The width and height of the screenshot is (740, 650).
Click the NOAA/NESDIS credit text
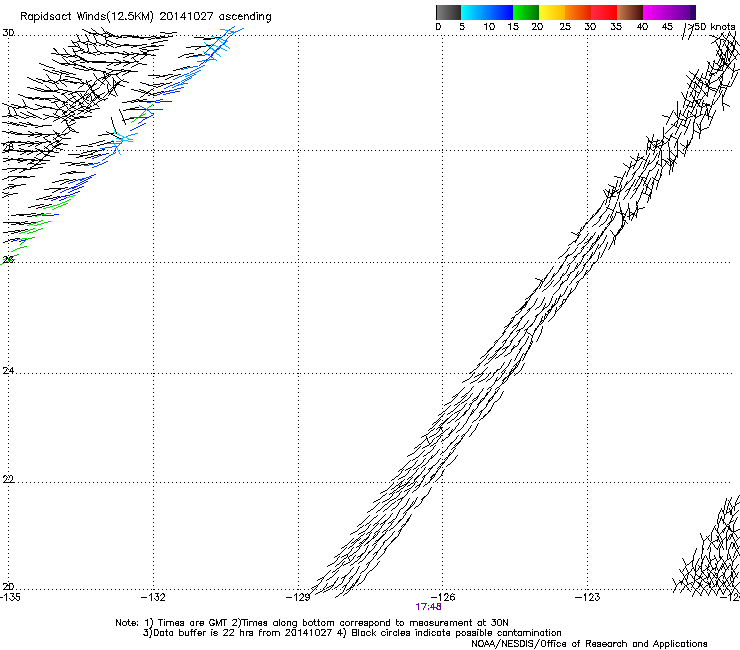[589, 644]
